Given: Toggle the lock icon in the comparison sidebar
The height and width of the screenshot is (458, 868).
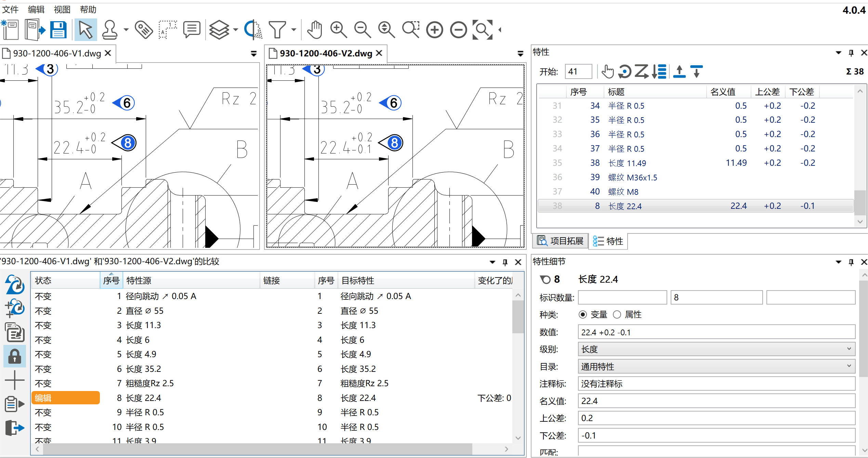Looking at the screenshot, I should (x=14, y=356).
